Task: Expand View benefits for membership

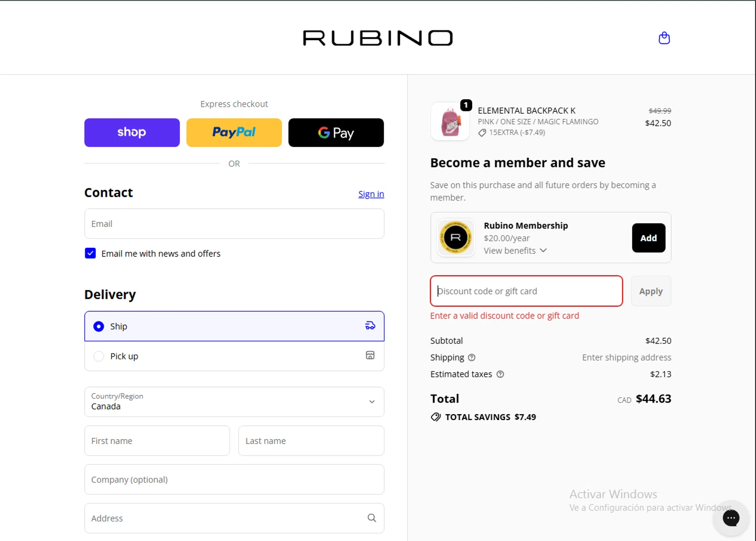Action: 515,250
